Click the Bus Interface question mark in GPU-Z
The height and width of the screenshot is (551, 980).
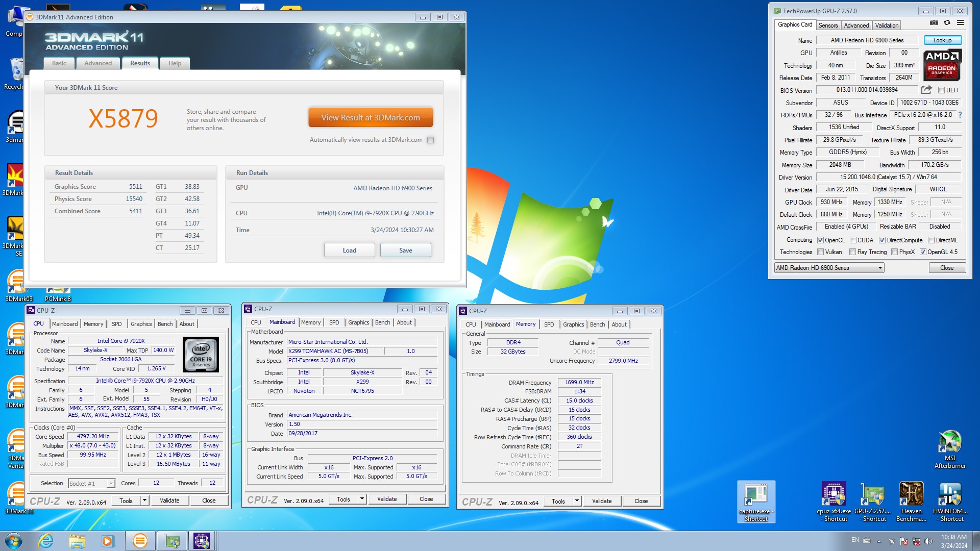point(960,115)
